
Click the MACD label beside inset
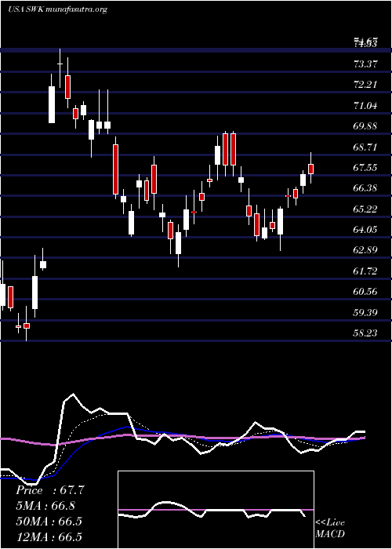click(x=330, y=534)
